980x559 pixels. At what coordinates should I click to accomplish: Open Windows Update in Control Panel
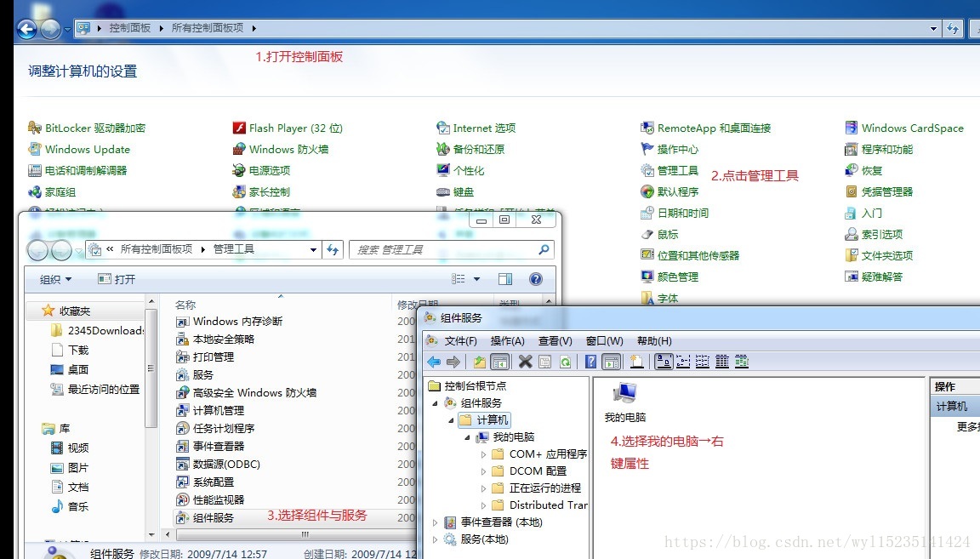(87, 150)
